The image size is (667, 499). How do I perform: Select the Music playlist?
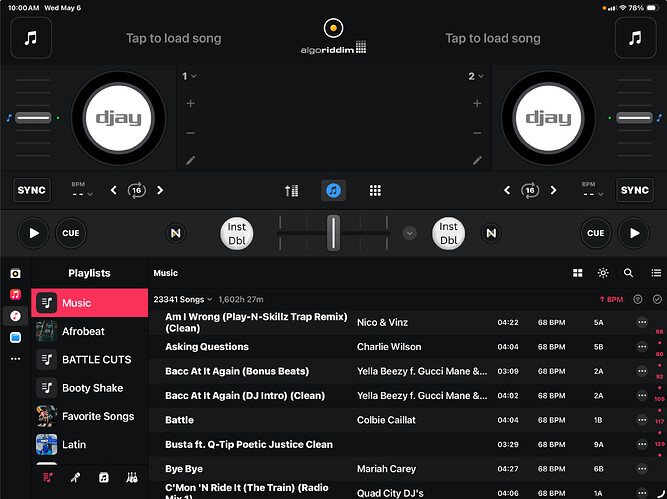click(89, 303)
